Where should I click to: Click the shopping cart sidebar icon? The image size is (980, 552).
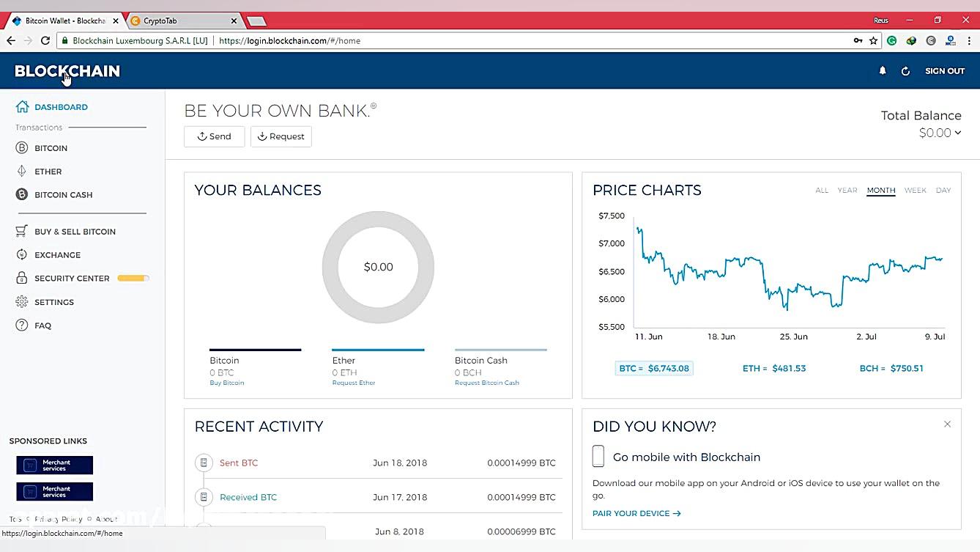click(x=21, y=232)
